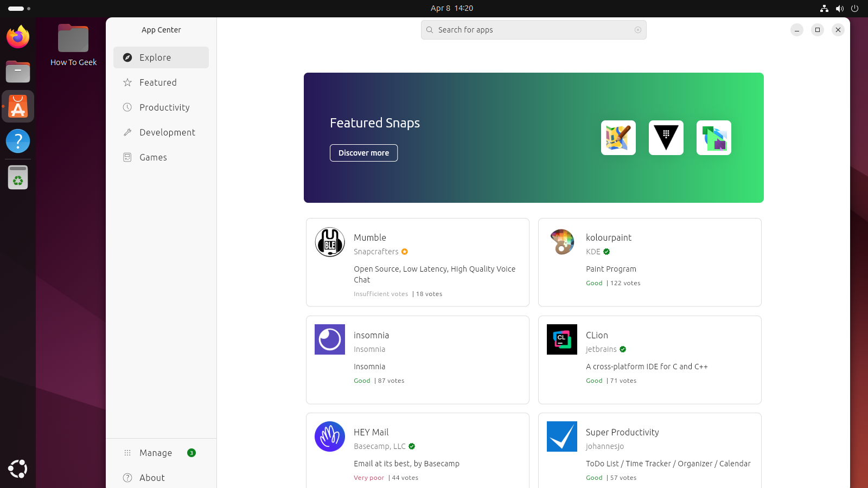
Task: Click 'Insufficient votes' on Mumble card
Action: pos(381,294)
